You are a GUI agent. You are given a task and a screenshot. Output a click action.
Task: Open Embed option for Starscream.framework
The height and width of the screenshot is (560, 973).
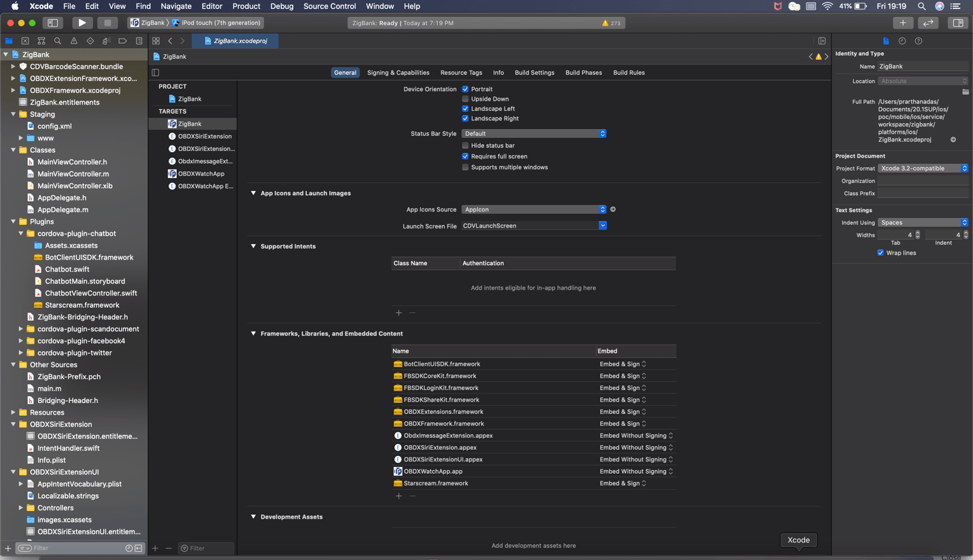623,483
